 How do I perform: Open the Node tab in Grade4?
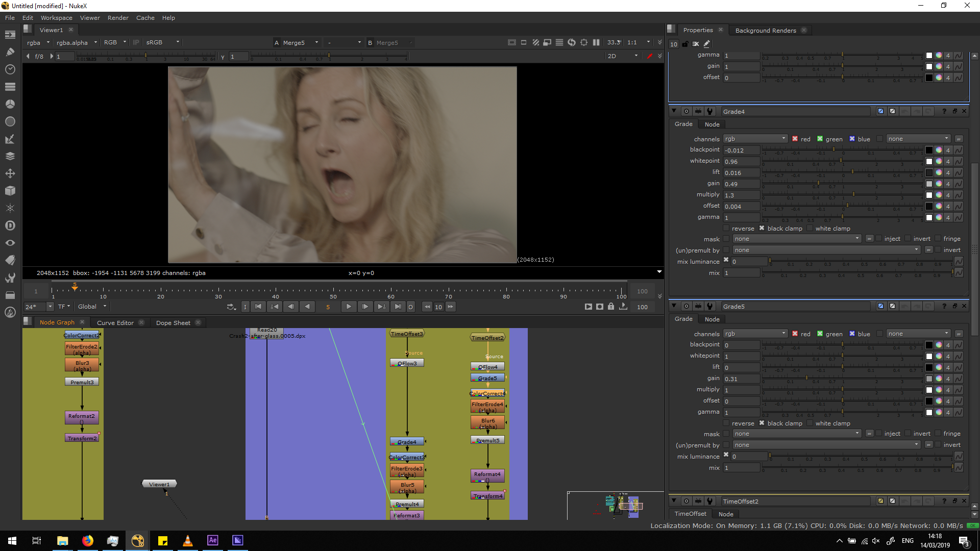(x=712, y=124)
